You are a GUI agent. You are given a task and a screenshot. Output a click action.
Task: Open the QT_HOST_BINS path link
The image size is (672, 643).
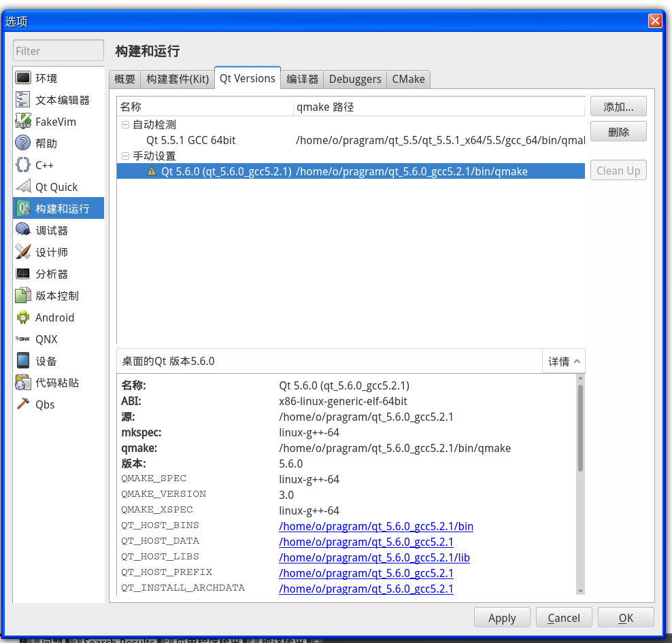376,526
